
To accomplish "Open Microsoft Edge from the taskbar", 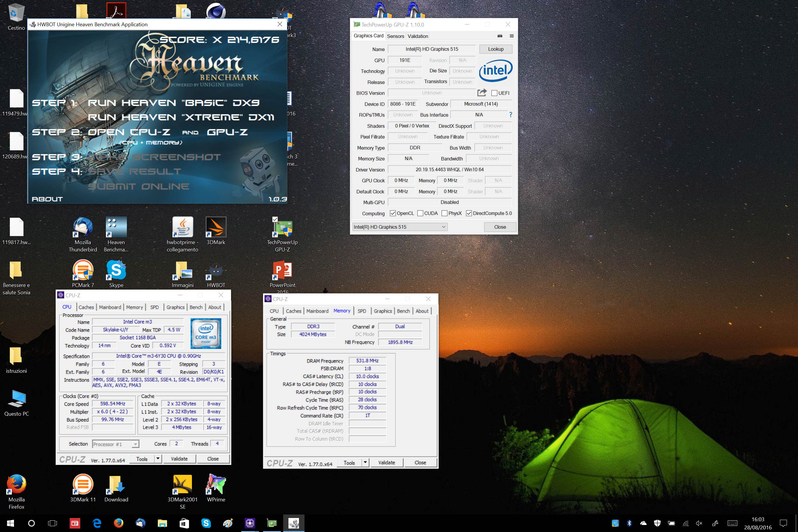I will point(97,523).
